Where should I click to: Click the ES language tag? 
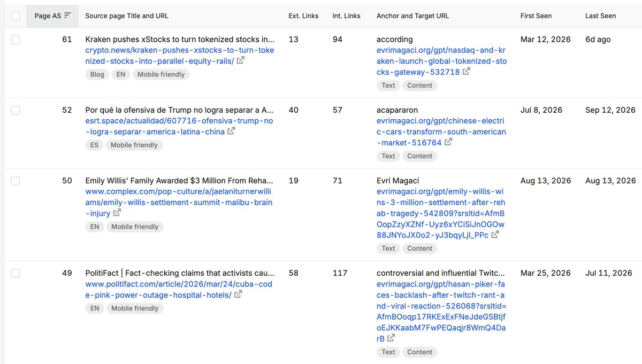point(95,145)
